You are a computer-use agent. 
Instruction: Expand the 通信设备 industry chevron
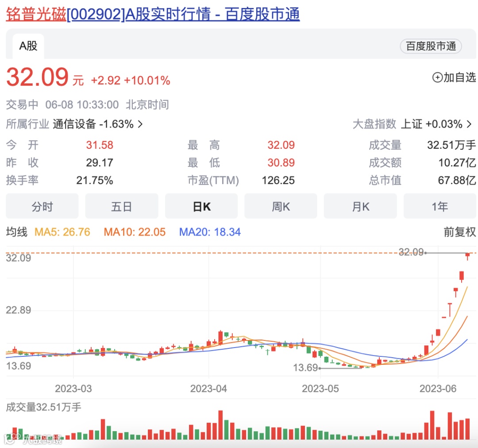coord(140,124)
